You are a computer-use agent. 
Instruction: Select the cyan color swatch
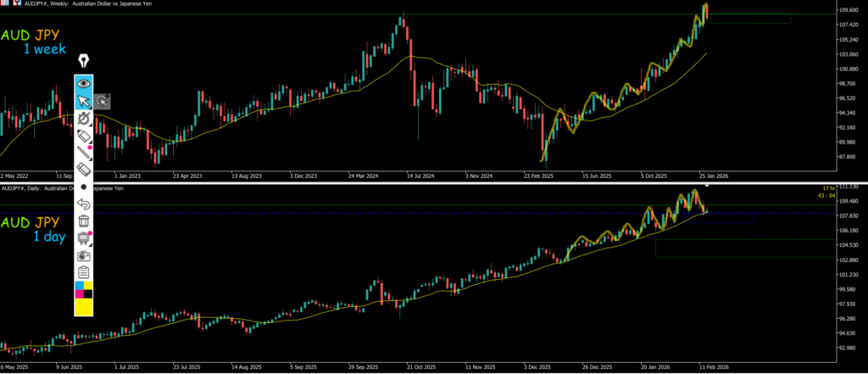[80, 286]
